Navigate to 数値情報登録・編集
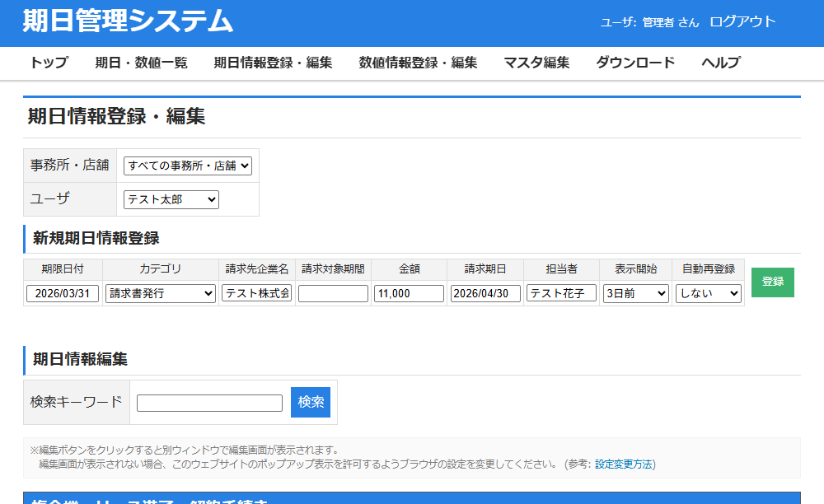This screenshot has width=824, height=504. click(418, 63)
